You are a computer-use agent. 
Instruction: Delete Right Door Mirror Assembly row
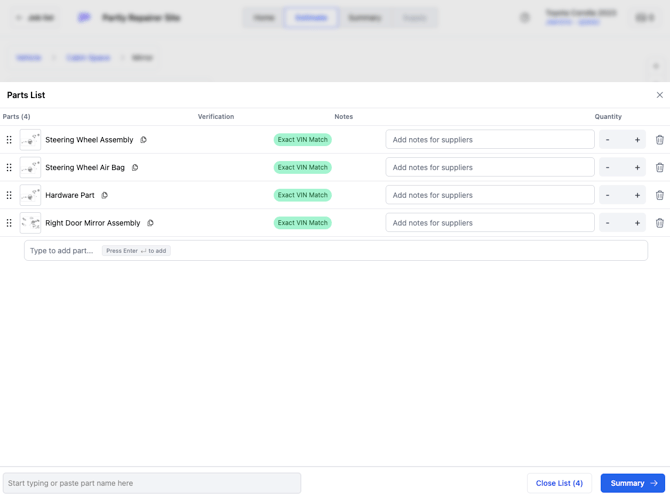pos(660,223)
